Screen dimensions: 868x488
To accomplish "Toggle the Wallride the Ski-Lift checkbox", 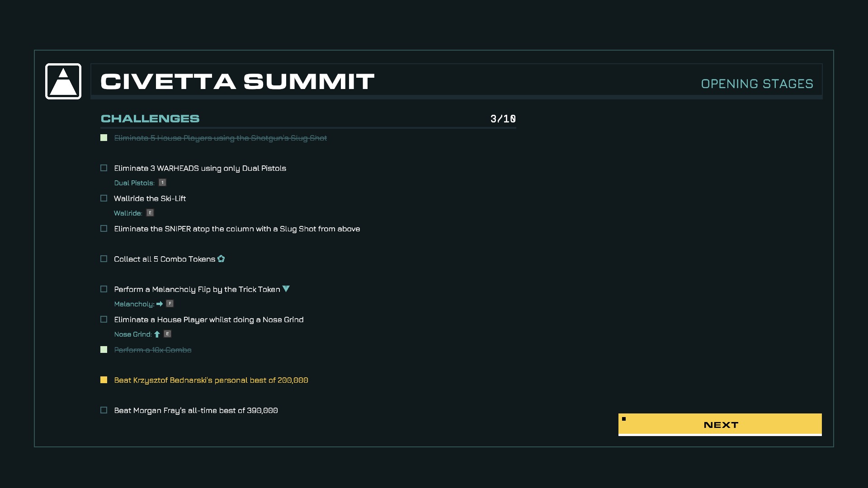I will point(104,198).
